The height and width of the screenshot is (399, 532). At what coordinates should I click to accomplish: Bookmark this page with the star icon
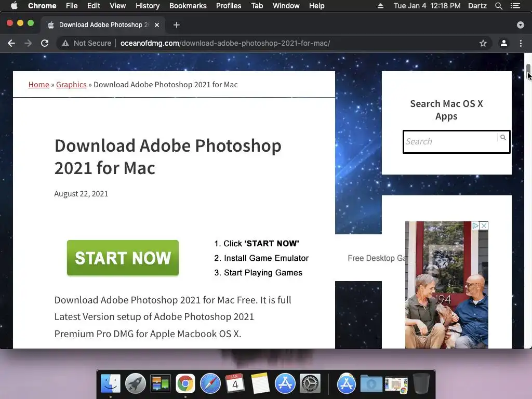coord(483,43)
